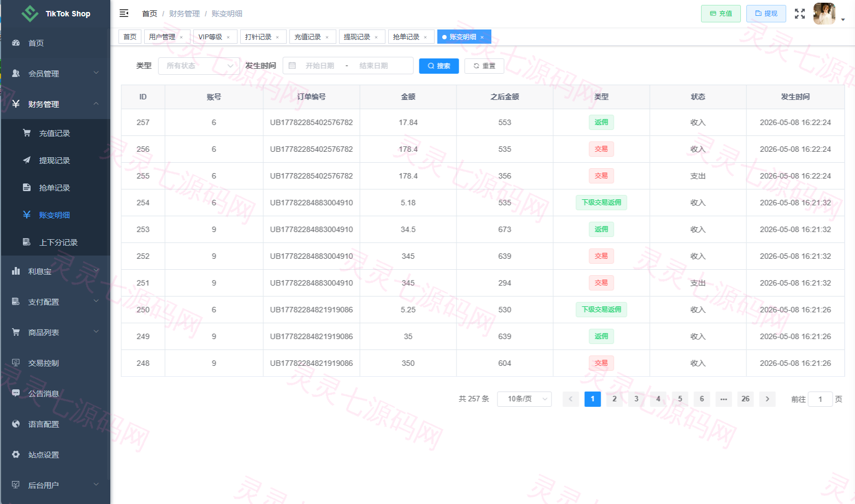855x504 pixels.
Task: Click the 会员管理 people icon
Action: [16, 74]
